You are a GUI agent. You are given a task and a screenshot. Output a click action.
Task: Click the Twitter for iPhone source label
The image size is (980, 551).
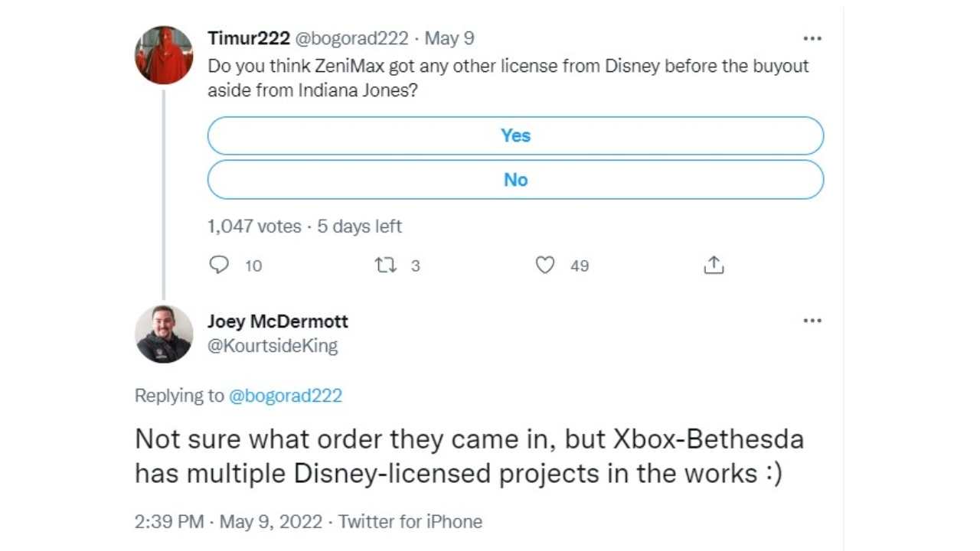tap(410, 522)
